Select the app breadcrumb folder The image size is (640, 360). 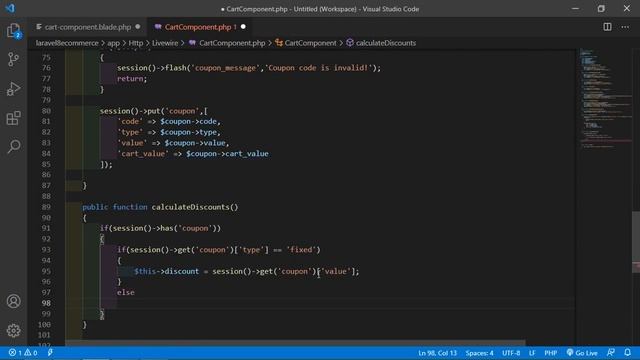(113, 43)
